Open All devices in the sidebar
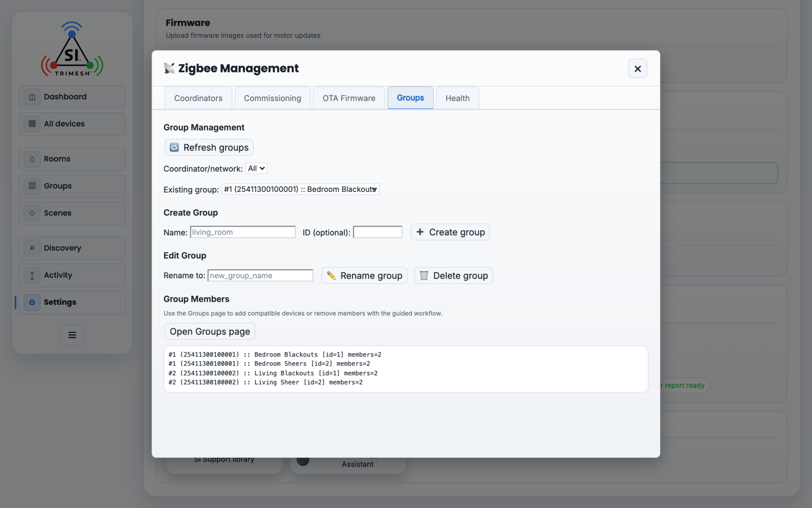The image size is (812, 508). [x=72, y=124]
